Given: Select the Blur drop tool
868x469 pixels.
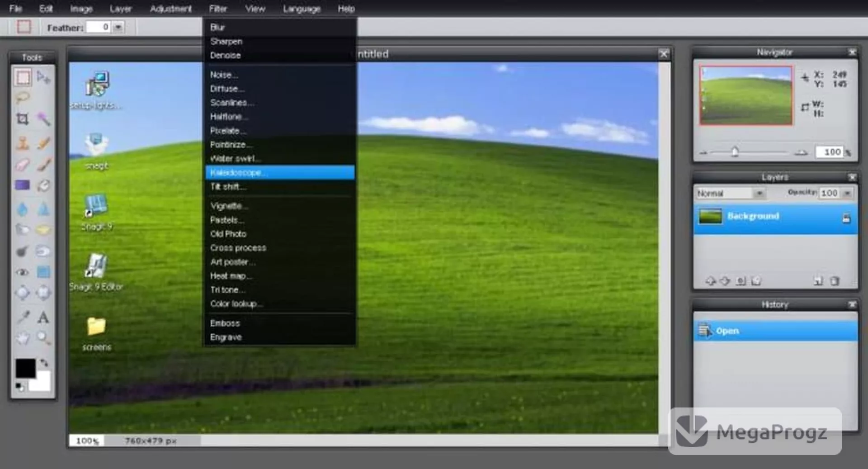Looking at the screenshot, I should pyautogui.click(x=23, y=209).
